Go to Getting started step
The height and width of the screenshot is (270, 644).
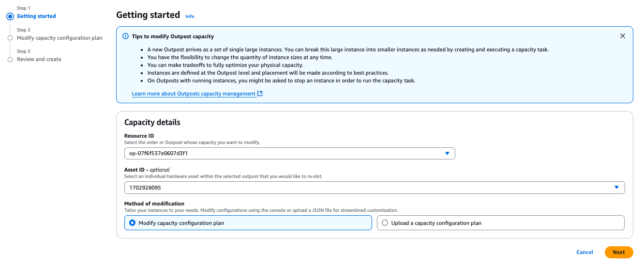pos(36,16)
